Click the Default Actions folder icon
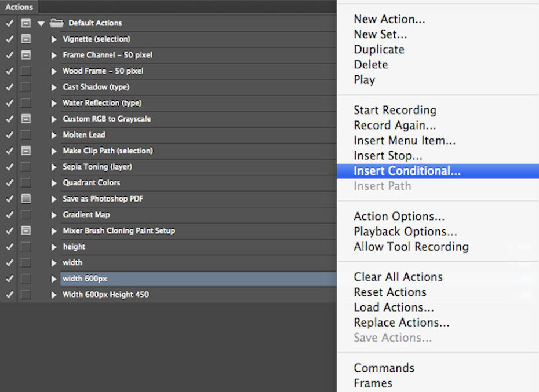The width and height of the screenshot is (539, 392). point(56,23)
